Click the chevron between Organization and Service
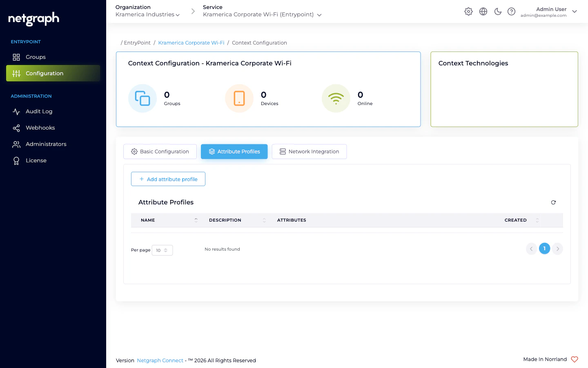This screenshot has height=368, width=588. coord(193,11)
